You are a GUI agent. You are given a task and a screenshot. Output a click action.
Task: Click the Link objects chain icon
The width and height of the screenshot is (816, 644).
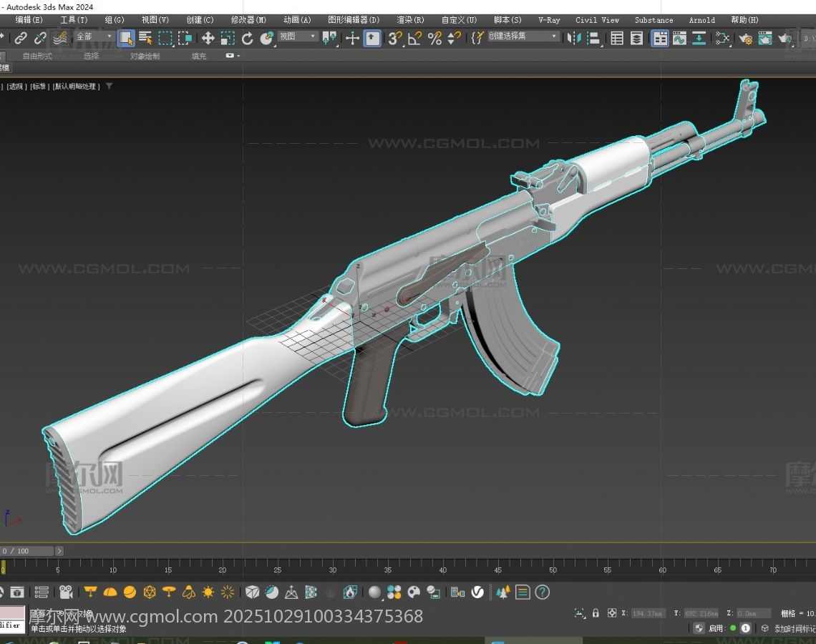21,39
